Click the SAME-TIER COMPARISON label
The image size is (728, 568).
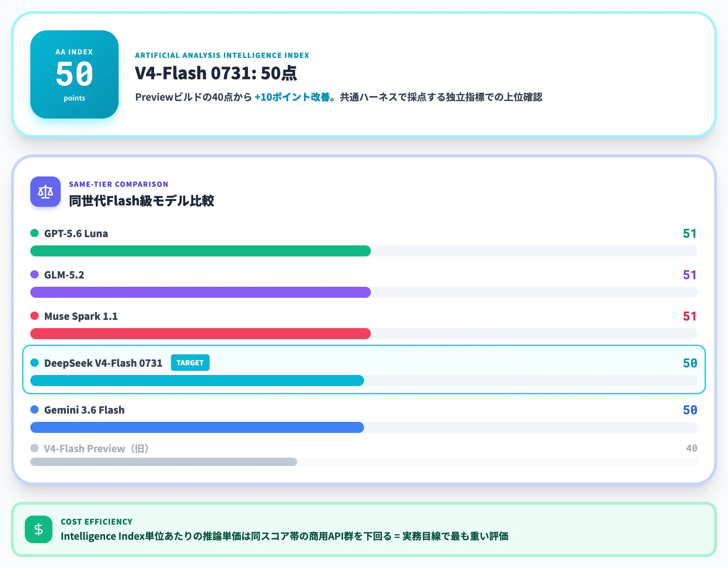(x=119, y=184)
